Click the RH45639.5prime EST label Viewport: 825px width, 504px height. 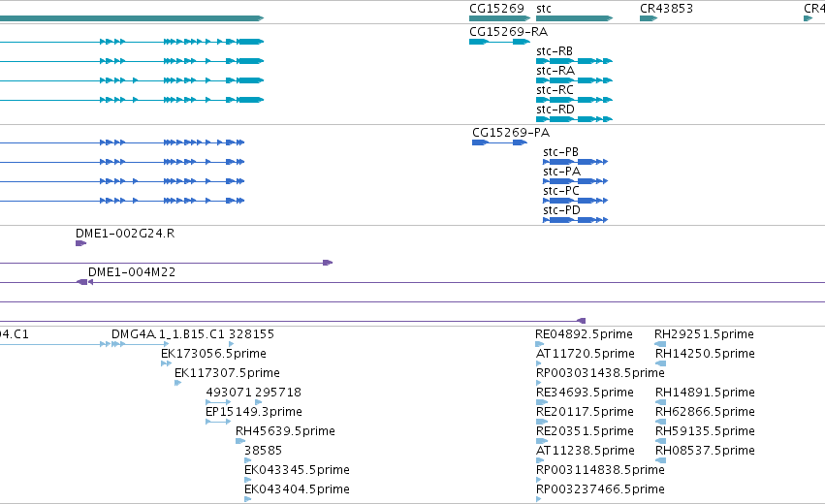pyautogui.click(x=285, y=431)
